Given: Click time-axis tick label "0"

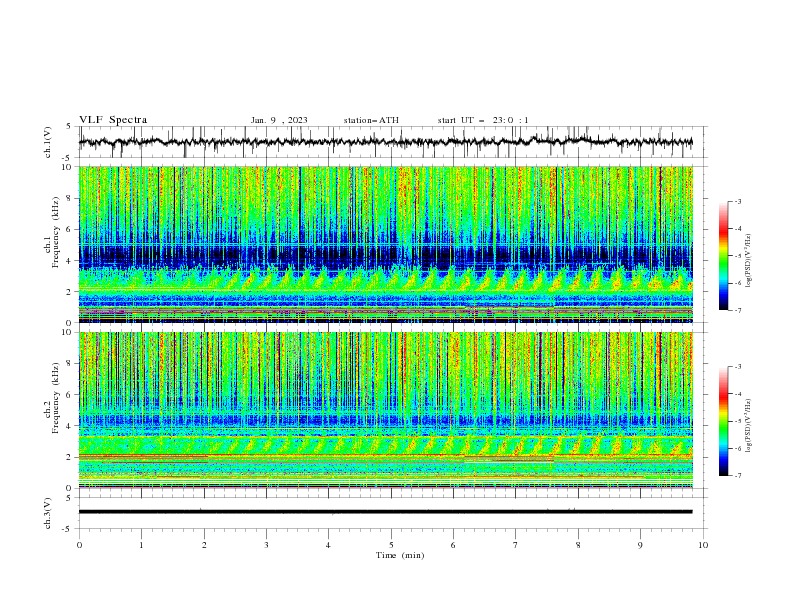Looking at the screenshot, I should 79,545.
